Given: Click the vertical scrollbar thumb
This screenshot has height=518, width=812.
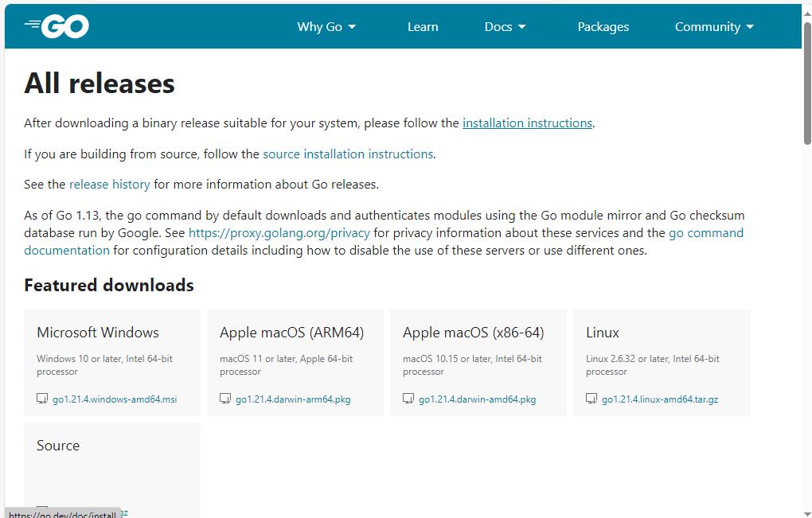Looking at the screenshot, I should tap(807, 84).
